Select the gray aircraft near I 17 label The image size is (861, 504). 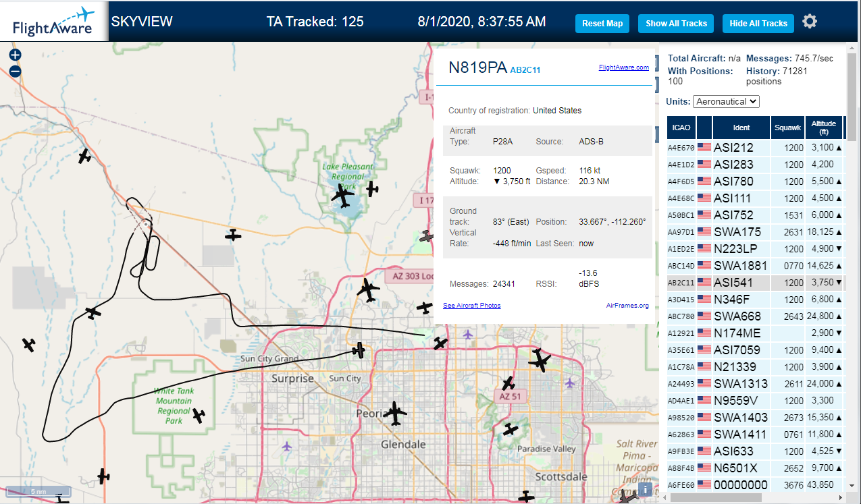[x=425, y=236]
